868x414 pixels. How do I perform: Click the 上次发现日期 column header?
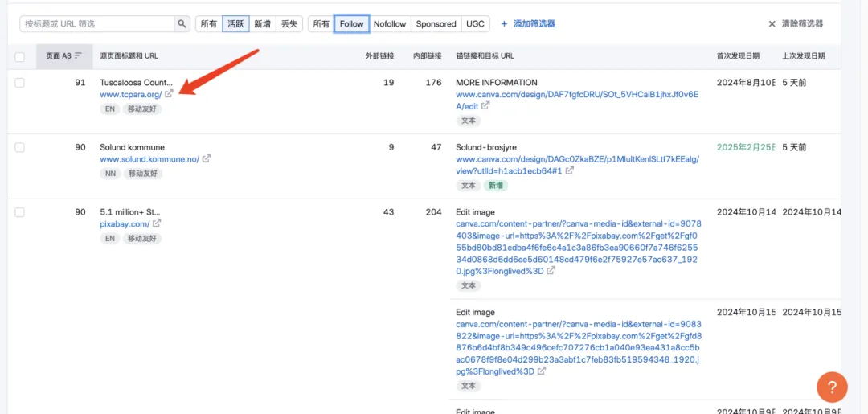click(803, 56)
